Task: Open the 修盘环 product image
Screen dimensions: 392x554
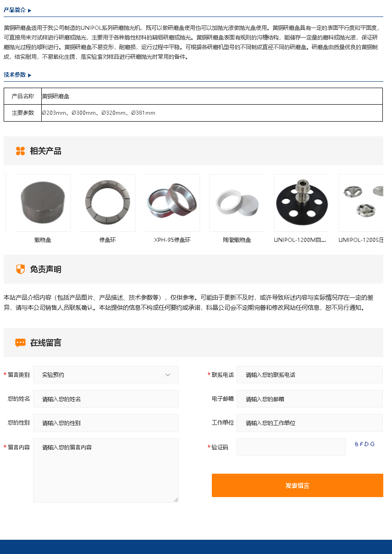Action: click(x=107, y=203)
